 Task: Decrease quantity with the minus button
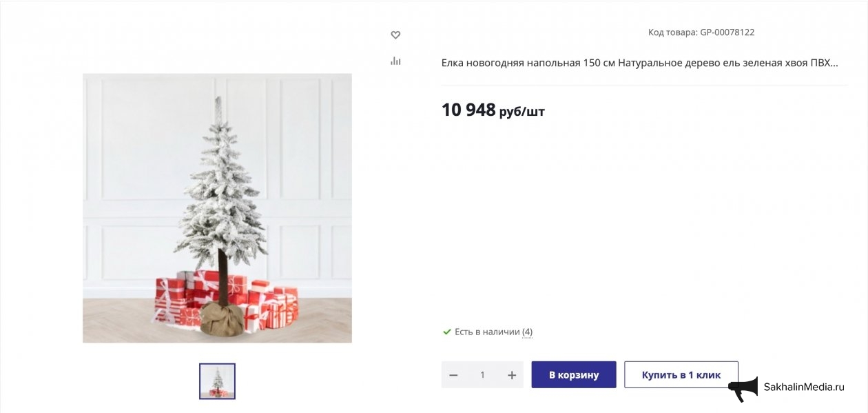tap(453, 375)
